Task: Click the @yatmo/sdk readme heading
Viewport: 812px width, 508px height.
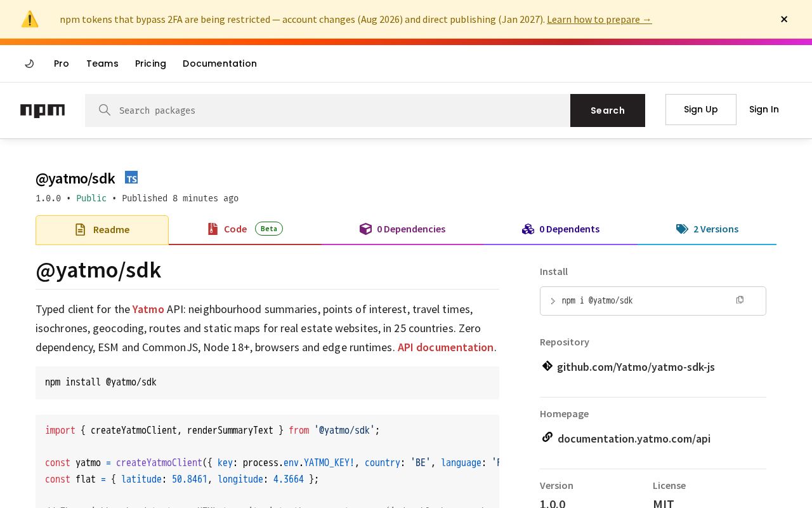Action: 98,271
